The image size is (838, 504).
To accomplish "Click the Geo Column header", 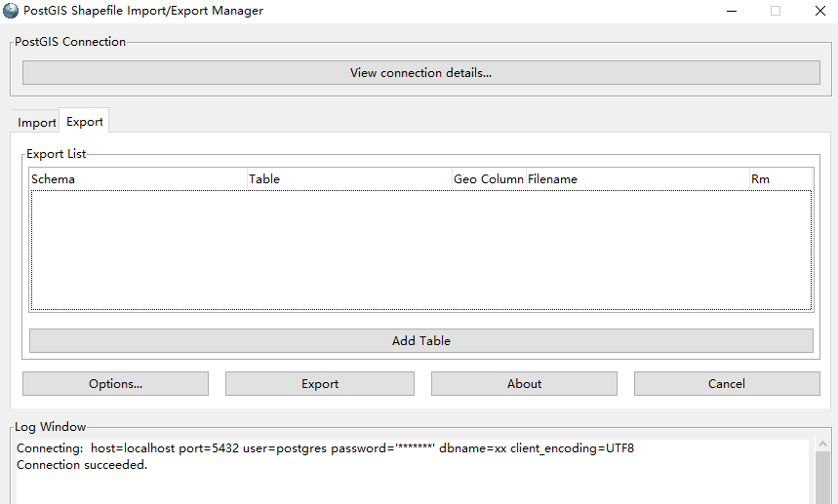I will [x=489, y=178].
